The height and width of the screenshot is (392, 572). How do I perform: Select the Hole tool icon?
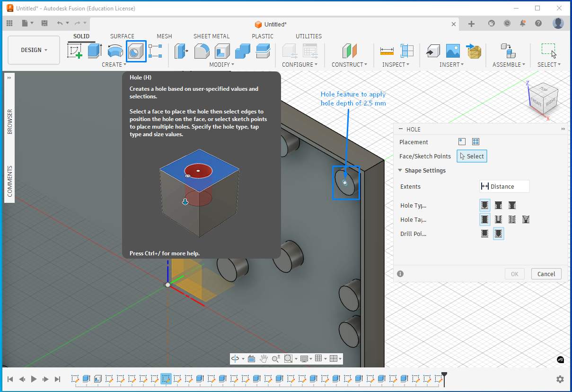point(136,51)
